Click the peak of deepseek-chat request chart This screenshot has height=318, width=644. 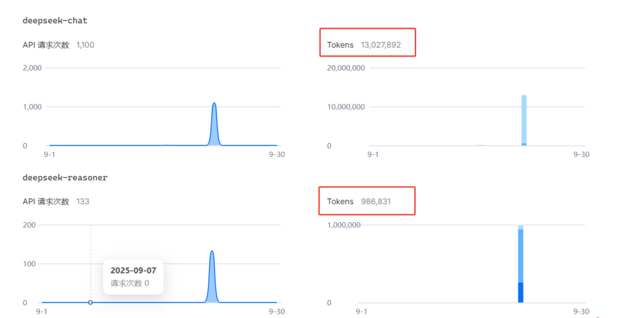pos(214,104)
